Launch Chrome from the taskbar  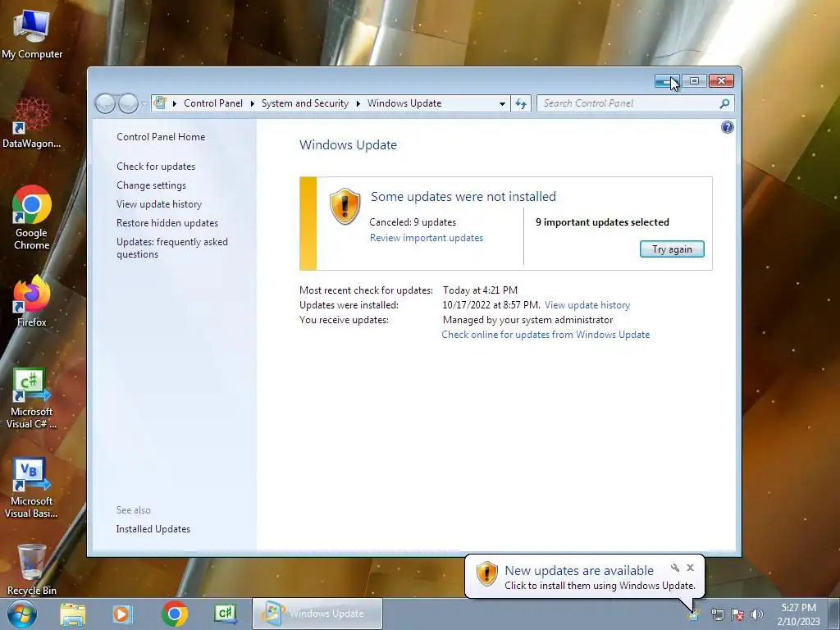point(174,614)
